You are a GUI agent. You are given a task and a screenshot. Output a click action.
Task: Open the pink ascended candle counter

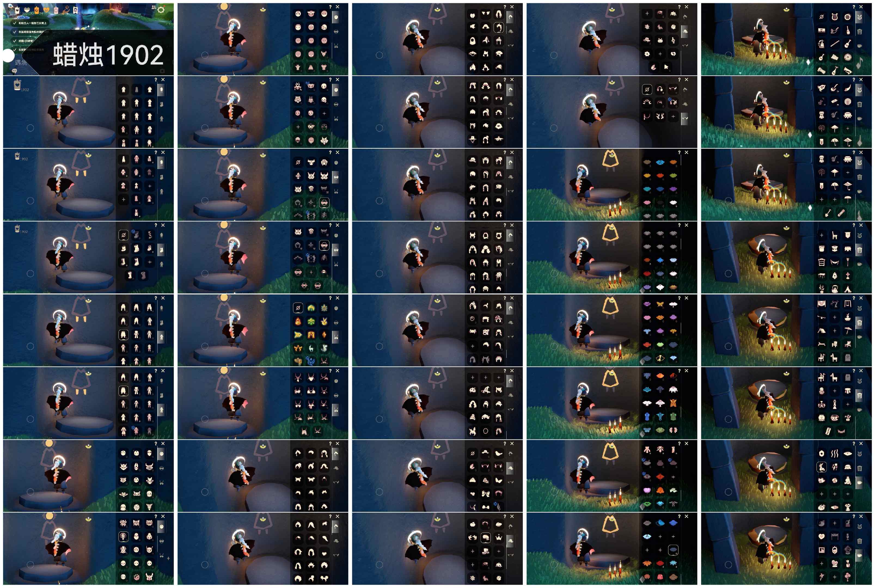[x=56, y=10]
